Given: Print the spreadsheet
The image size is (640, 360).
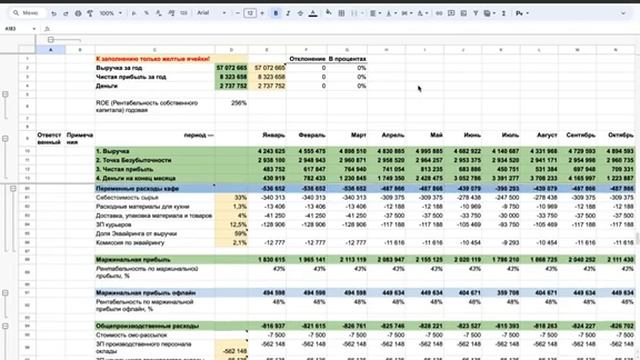Looking at the screenshot, I should coord(78,13).
